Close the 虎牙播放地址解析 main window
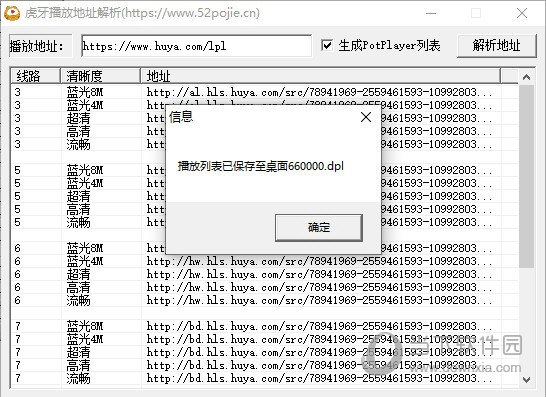The image size is (546, 397). click(522, 13)
